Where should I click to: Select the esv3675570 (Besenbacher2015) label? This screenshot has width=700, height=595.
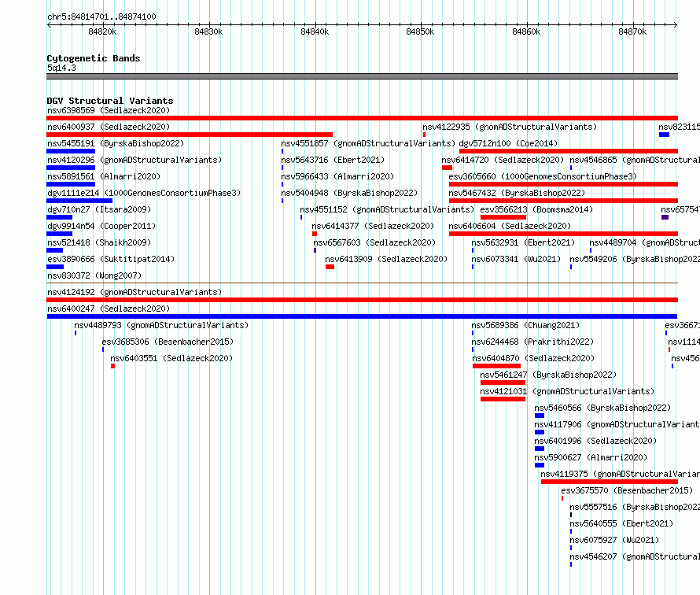627,490
